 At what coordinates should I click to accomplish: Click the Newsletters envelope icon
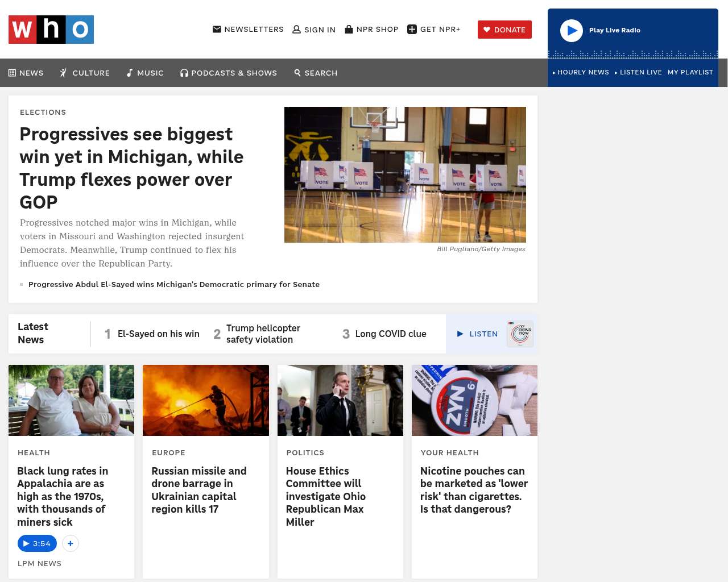pos(217,29)
